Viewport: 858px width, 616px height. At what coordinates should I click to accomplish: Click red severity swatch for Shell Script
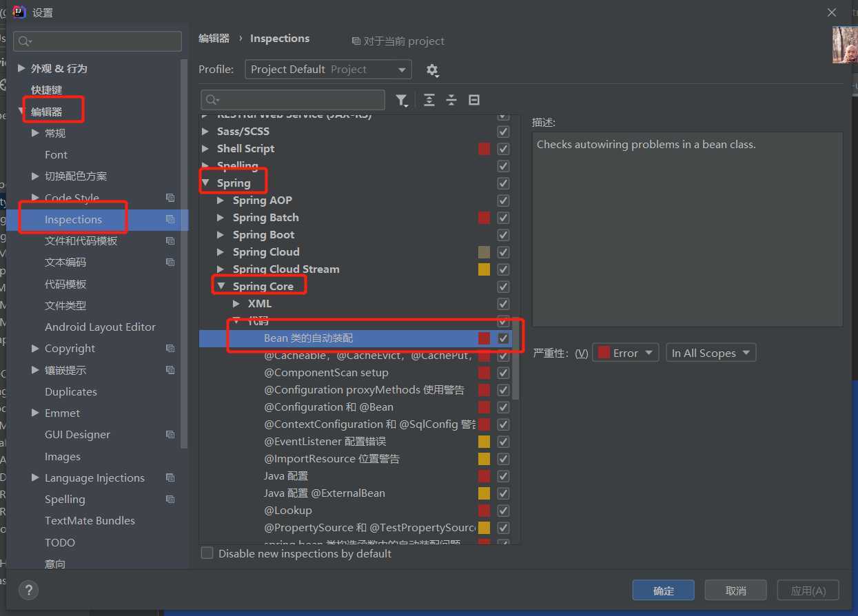(x=484, y=149)
